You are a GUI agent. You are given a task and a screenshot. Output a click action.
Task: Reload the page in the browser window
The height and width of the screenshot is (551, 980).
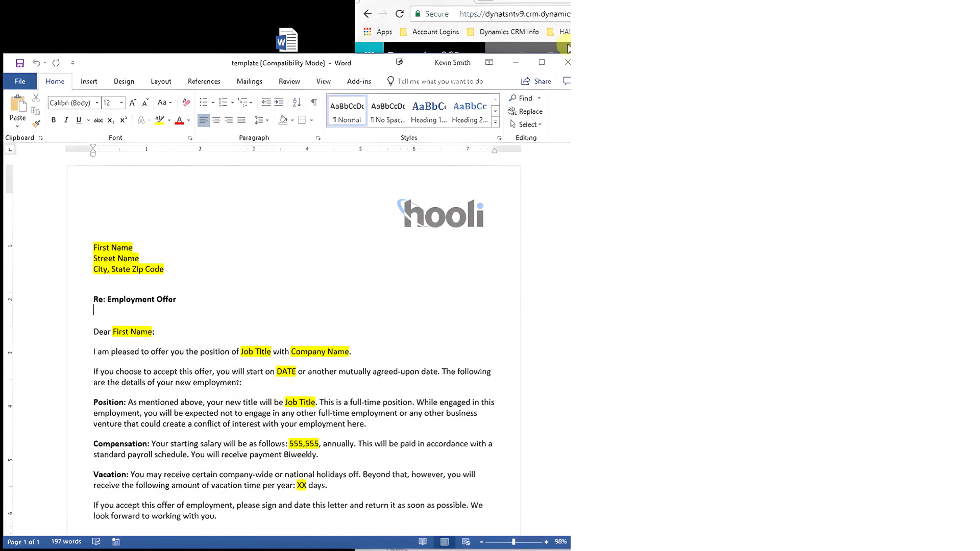point(400,14)
